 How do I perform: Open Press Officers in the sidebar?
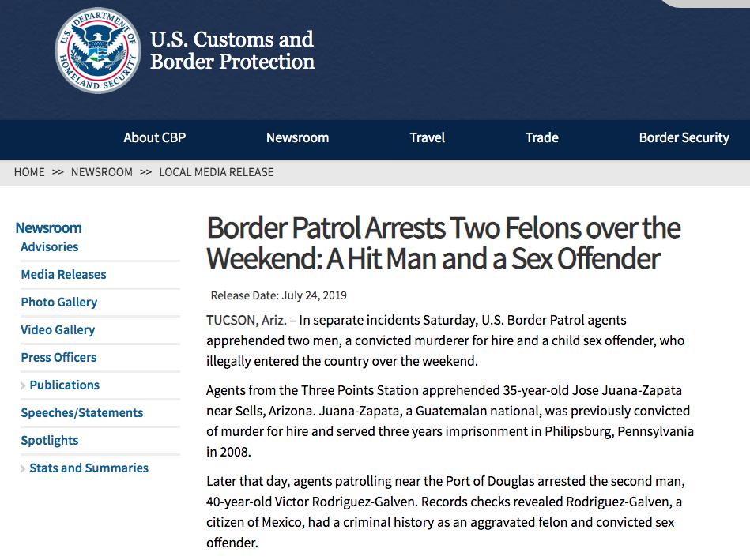click(58, 357)
